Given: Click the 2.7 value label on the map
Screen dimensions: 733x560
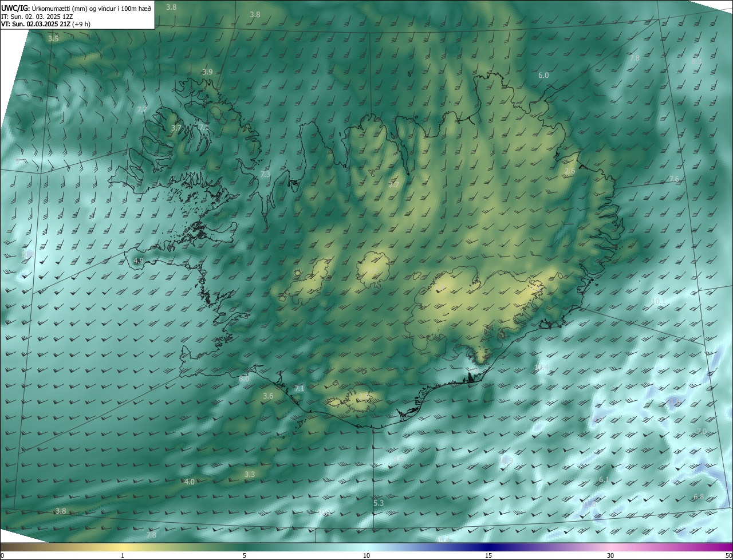Looking at the screenshot, I should pyautogui.click(x=393, y=184).
